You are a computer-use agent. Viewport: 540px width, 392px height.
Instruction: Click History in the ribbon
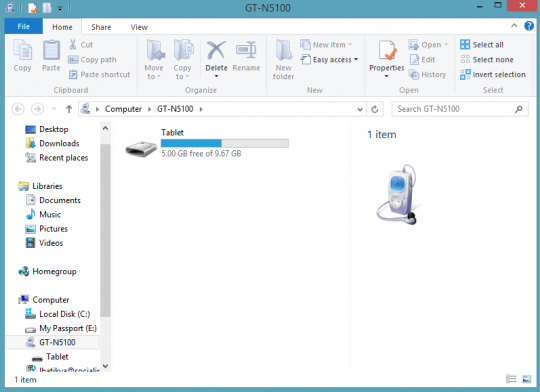427,74
